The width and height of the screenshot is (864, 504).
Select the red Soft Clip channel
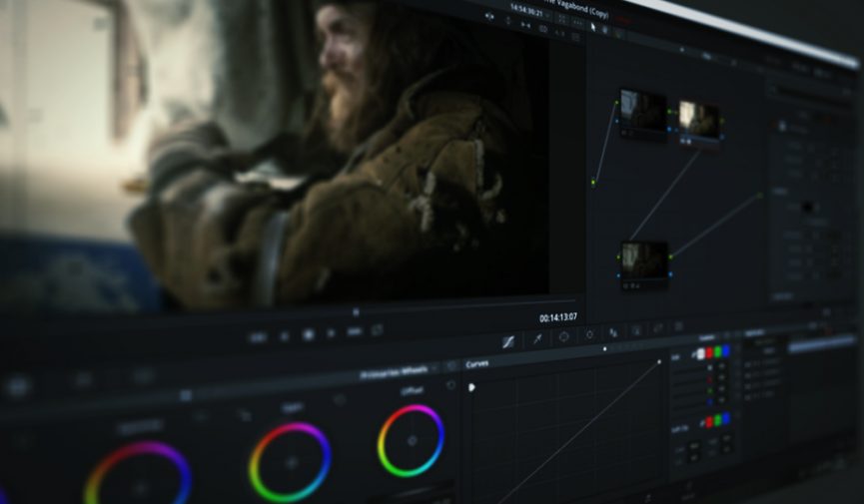tap(709, 422)
